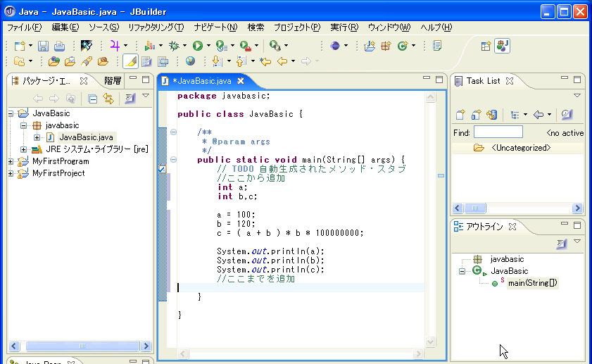Switch to the 階層 tab
The width and height of the screenshot is (592, 364).
[x=113, y=80]
